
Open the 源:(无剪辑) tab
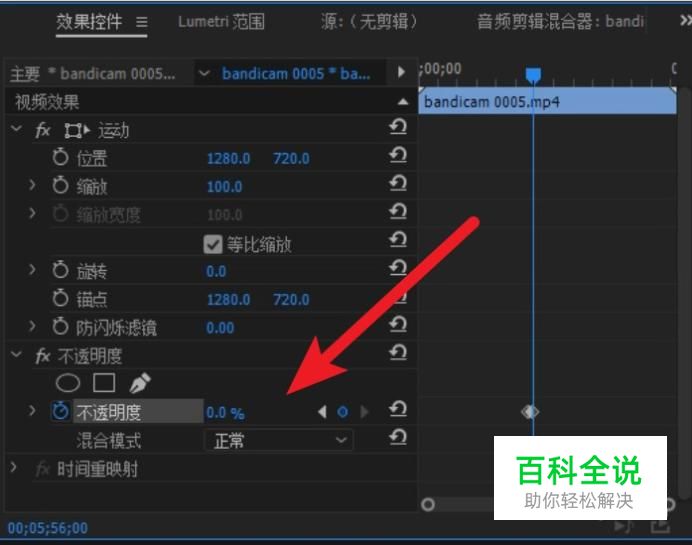(369, 21)
